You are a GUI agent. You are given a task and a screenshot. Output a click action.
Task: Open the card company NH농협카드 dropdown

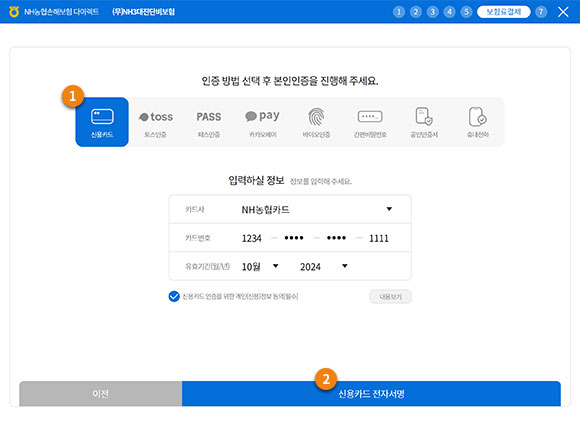(x=290, y=209)
